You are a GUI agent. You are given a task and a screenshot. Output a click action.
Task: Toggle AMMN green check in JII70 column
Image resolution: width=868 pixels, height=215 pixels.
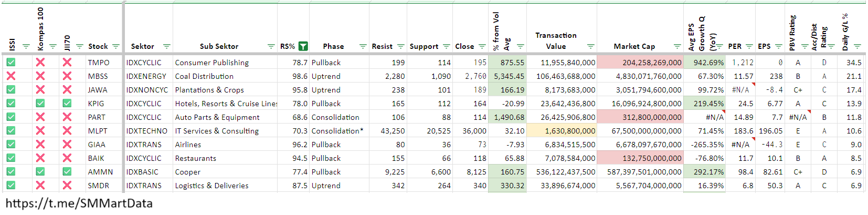coord(67,172)
